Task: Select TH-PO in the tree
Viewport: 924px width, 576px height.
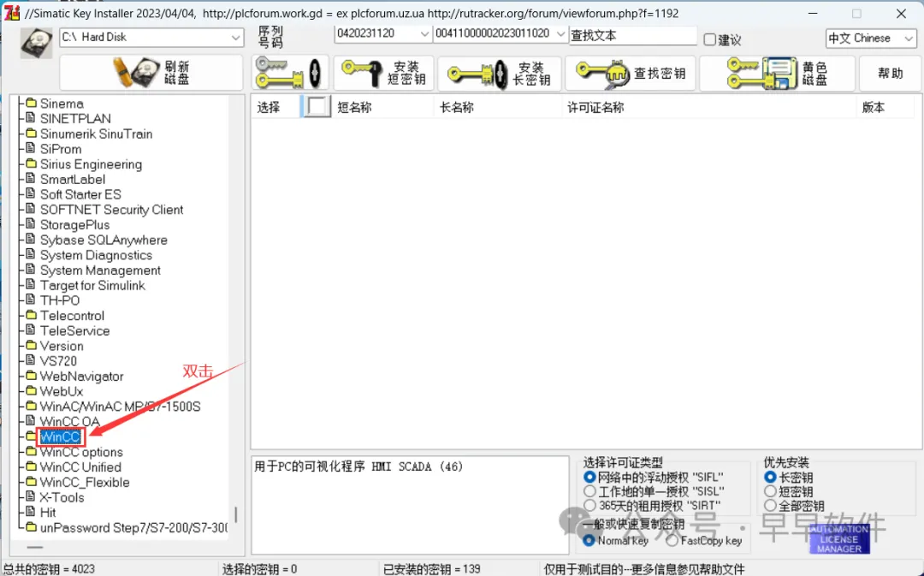Action: pos(60,300)
